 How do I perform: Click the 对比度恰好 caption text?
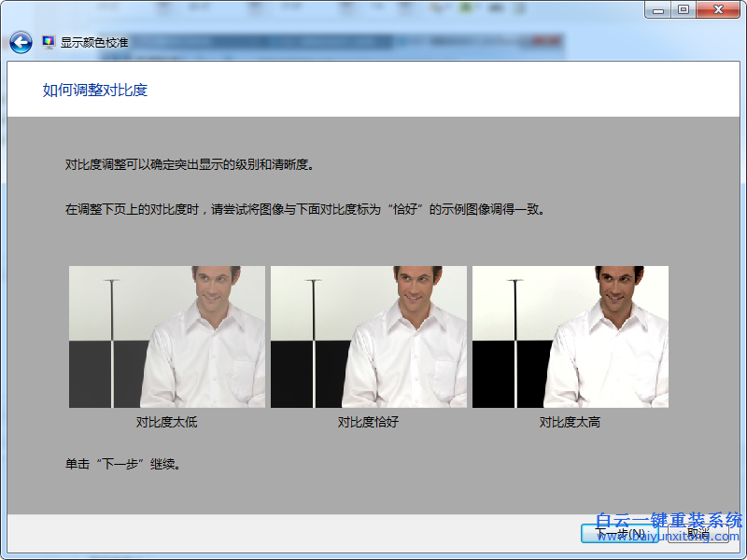(368, 422)
